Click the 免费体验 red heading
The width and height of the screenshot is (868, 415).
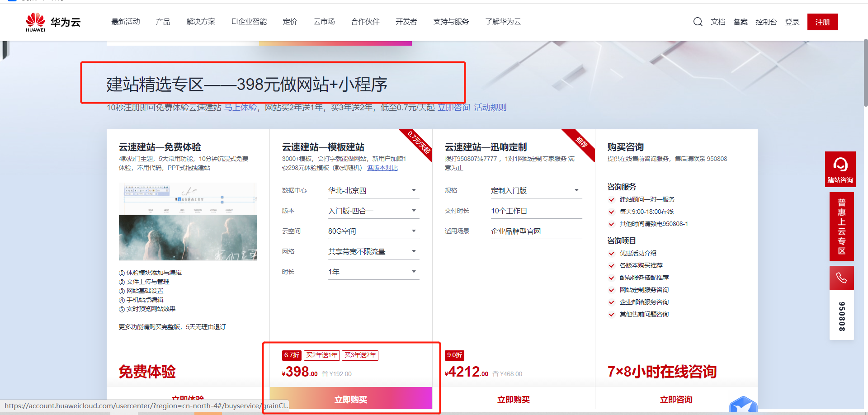(147, 372)
